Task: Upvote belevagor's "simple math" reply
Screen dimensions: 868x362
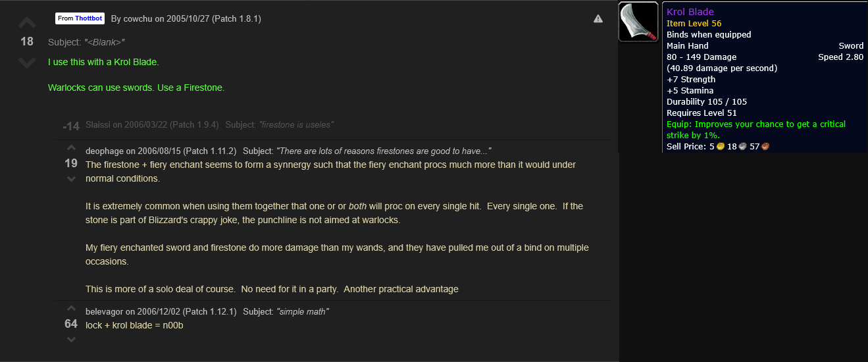Action: click(72, 309)
